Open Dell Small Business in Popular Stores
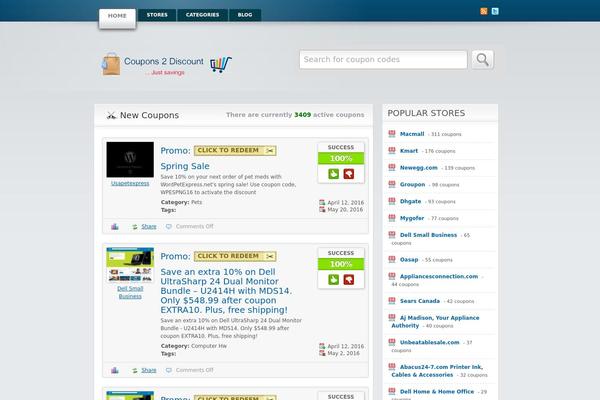The image size is (600, 400). [428, 235]
